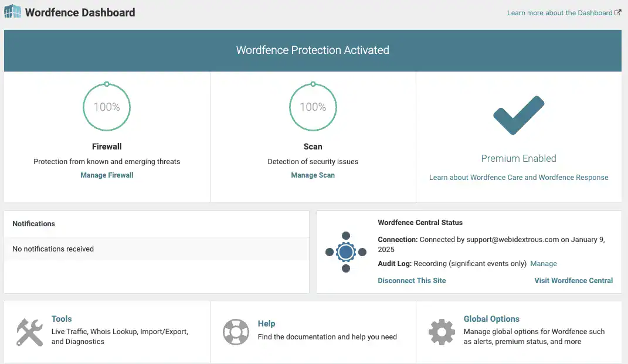Go to Visit Wordfence Central

(573, 281)
